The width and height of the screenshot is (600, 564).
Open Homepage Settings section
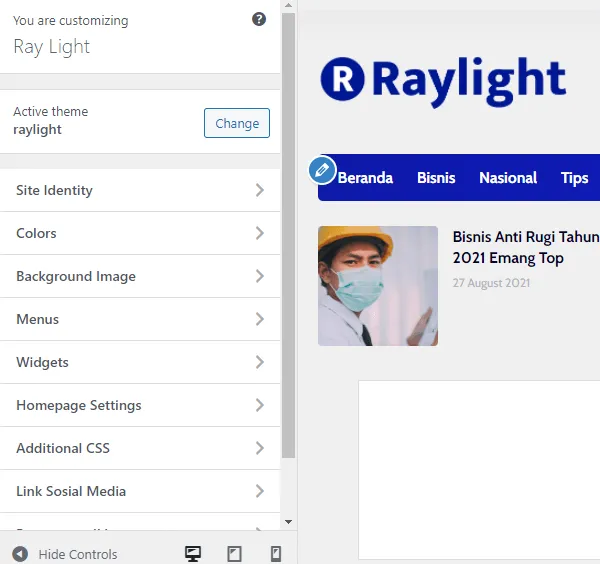140,405
